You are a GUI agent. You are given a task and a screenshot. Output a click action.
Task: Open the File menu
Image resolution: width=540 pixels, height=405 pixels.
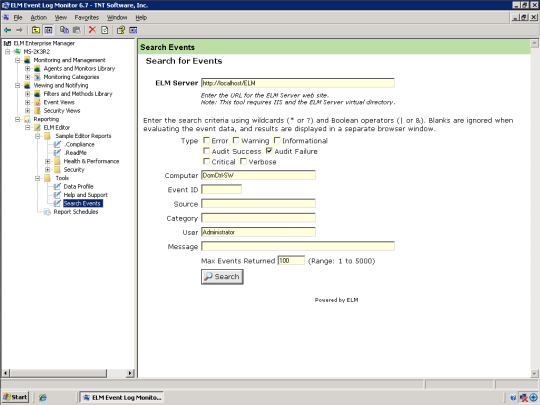pos(18,18)
